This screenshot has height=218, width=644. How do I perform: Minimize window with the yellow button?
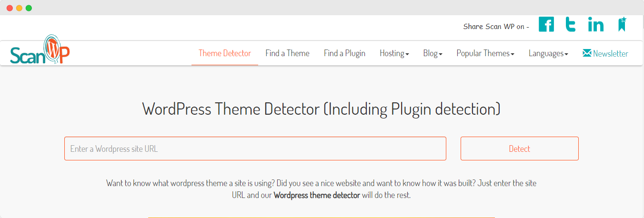tap(19, 8)
